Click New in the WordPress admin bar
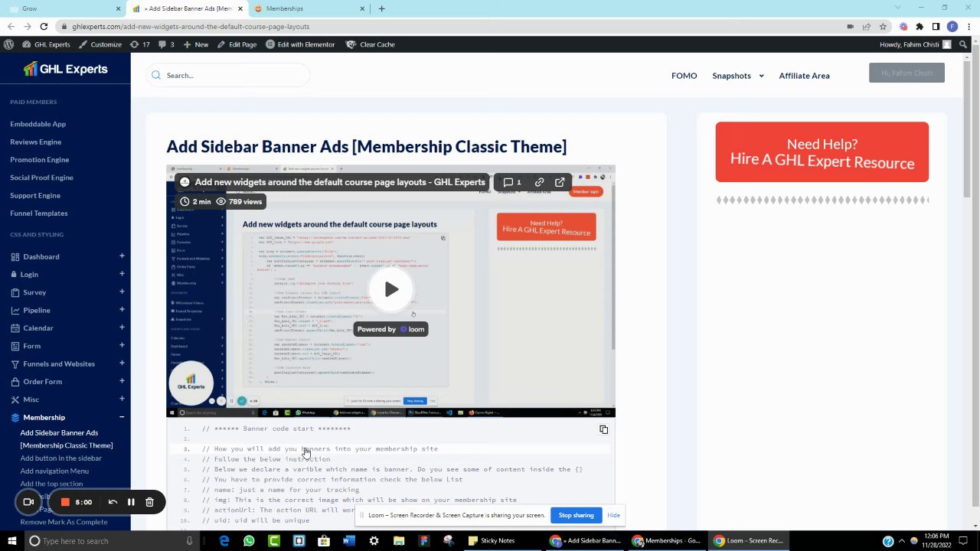Screen dimensions: 980x551 [195, 44]
